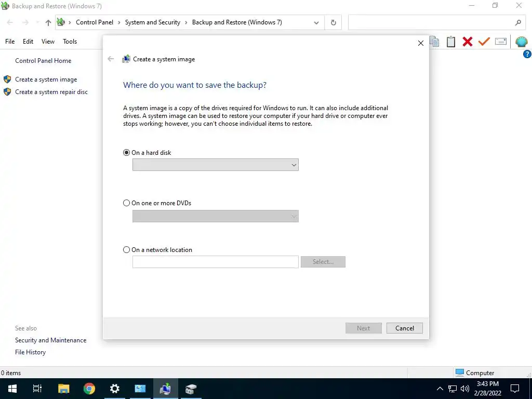
Task: Click the Create a system image title icon
Action: point(126,59)
